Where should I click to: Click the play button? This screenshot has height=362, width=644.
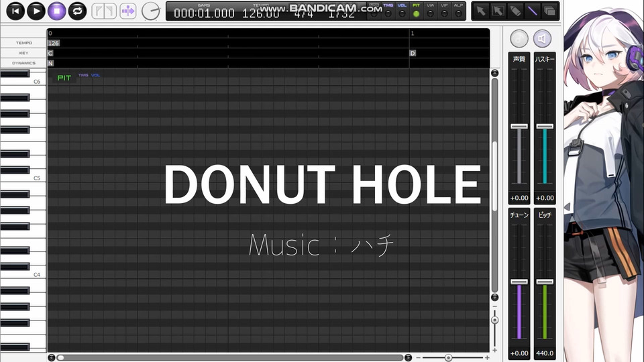tap(36, 11)
